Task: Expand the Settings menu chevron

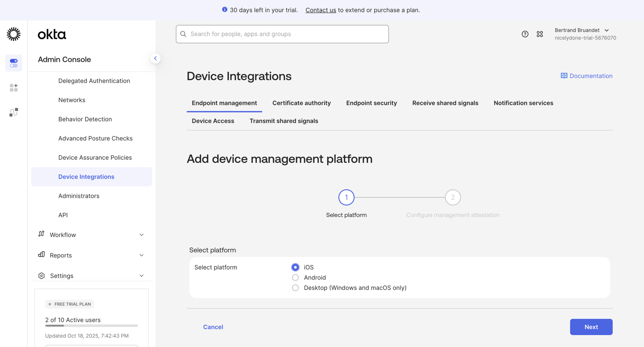Action: [x=141, y=276]
